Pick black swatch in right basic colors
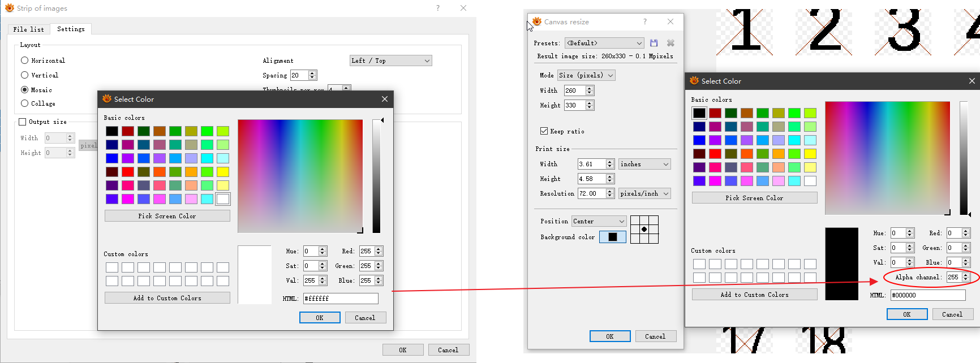 point(699,113)
